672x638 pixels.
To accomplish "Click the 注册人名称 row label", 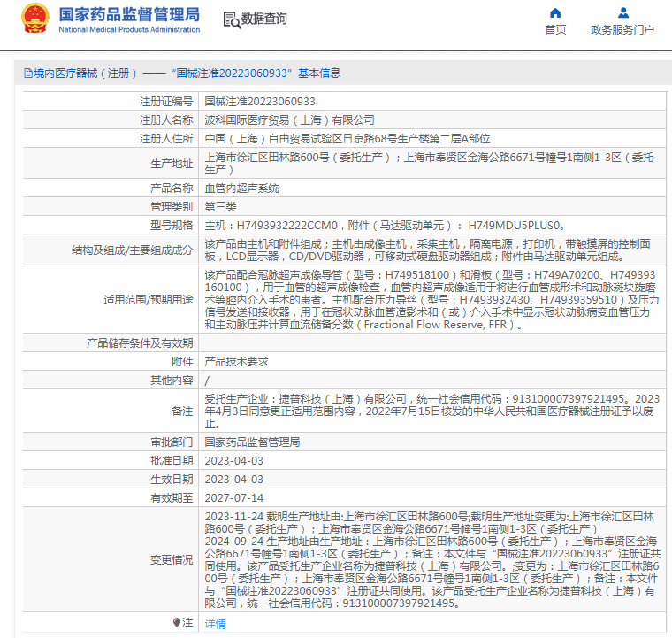I will tap(166, 120).
